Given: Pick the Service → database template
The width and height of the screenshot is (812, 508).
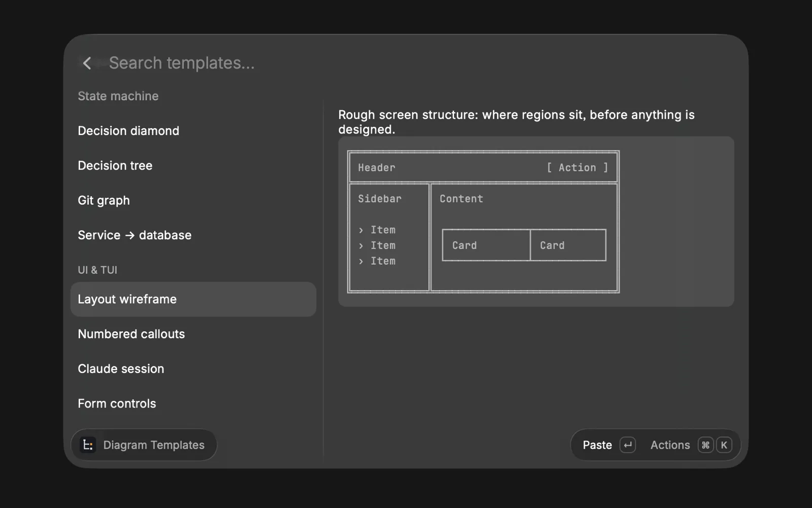Looking at the screenshot, I should 193,235.
